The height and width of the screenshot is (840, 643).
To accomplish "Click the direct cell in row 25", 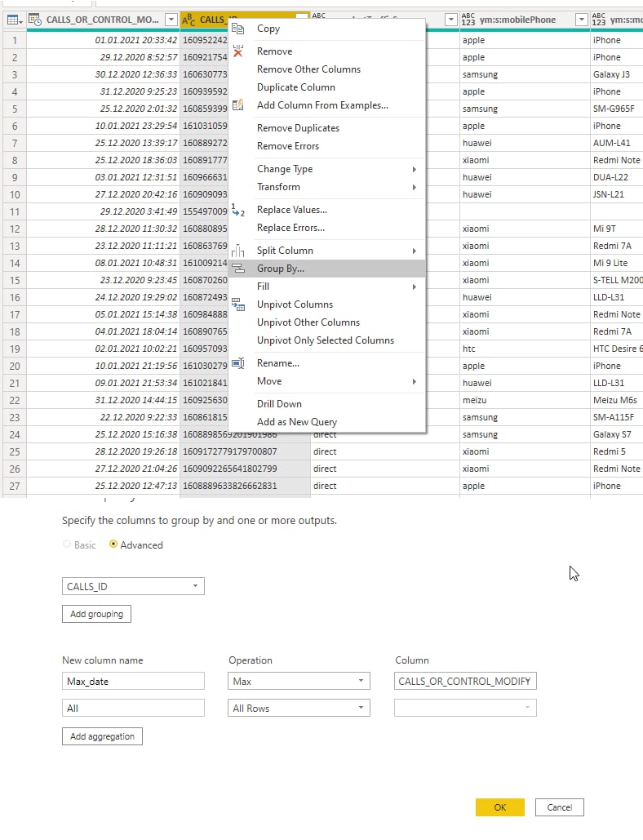I will [385, 451].
